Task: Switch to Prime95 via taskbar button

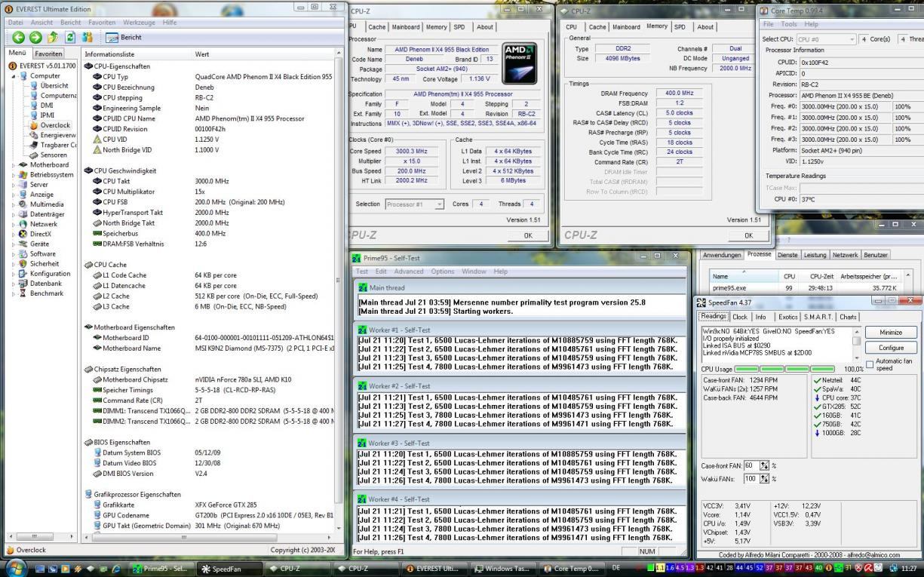Action: (x=161, y=569)
